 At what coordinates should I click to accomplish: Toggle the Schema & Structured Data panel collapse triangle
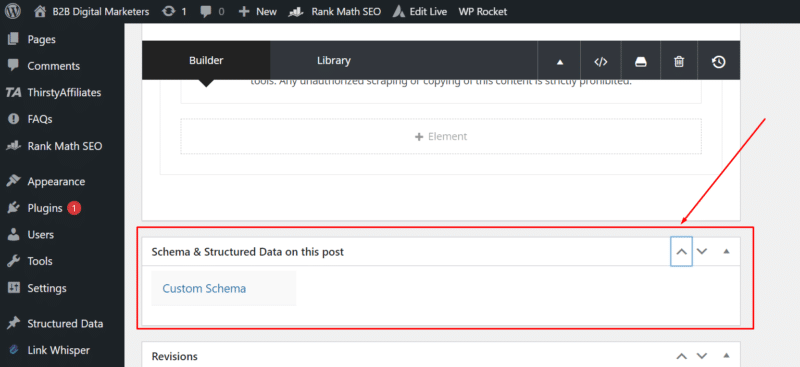click(727, 251)
